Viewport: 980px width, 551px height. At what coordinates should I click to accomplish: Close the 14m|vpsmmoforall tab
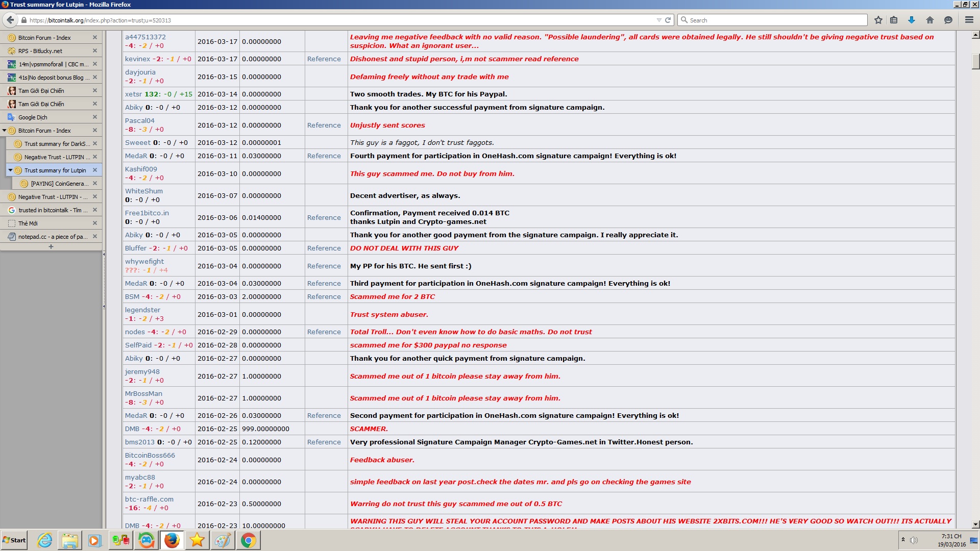pos(95,64)
